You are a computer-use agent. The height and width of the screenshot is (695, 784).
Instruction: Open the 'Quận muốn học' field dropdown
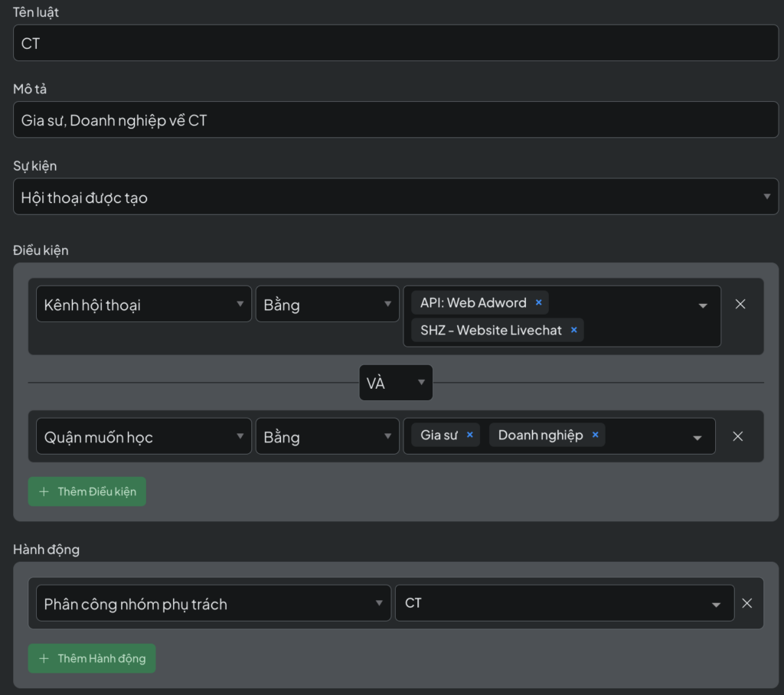tap(144, 437)
